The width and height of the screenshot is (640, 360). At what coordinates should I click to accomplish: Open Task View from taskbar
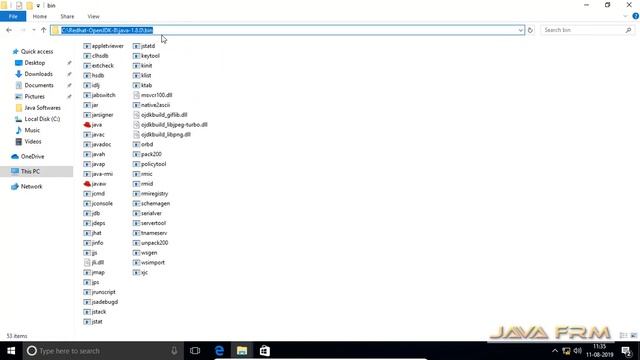(x=195, y=351)
